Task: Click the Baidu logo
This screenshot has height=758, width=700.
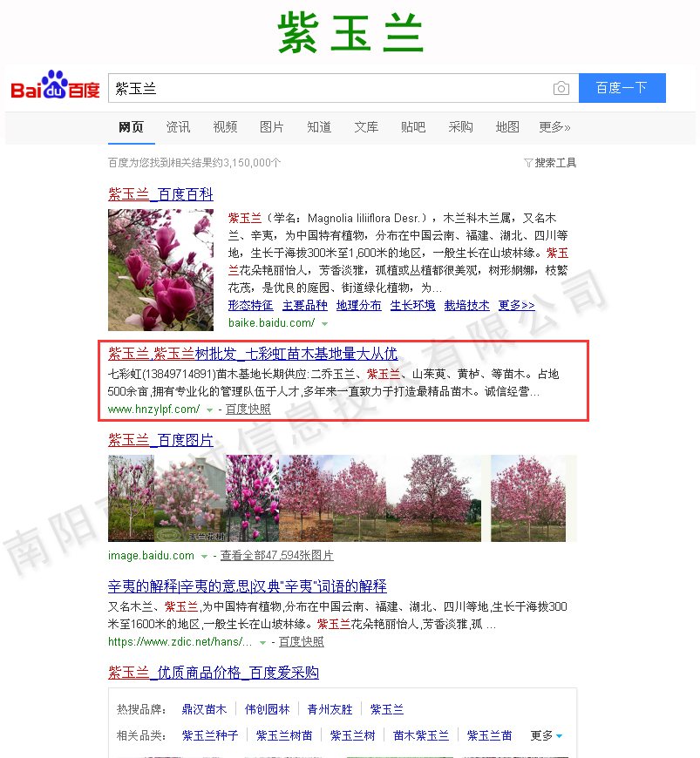Action: tap(55, 88)
